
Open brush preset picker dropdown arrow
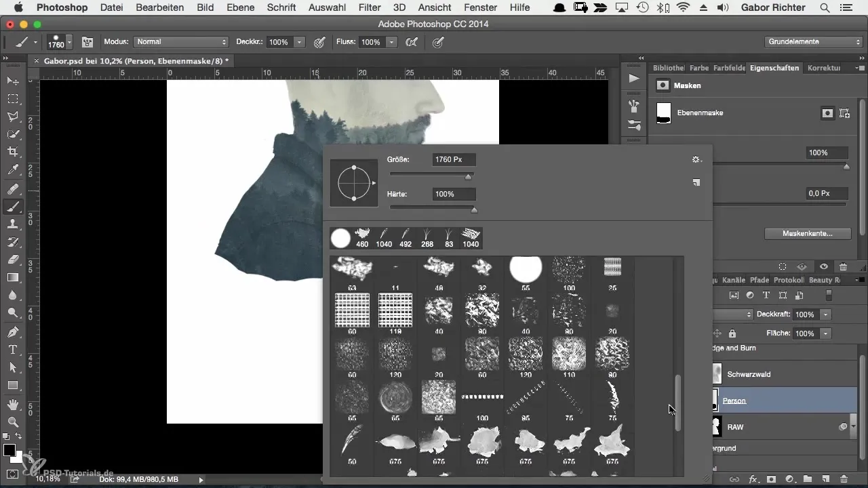(69, 42)
